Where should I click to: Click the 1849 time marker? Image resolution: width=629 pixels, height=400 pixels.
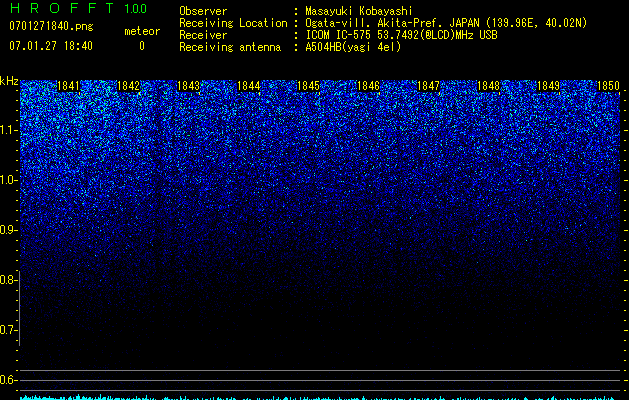click(x=548, y=86)
